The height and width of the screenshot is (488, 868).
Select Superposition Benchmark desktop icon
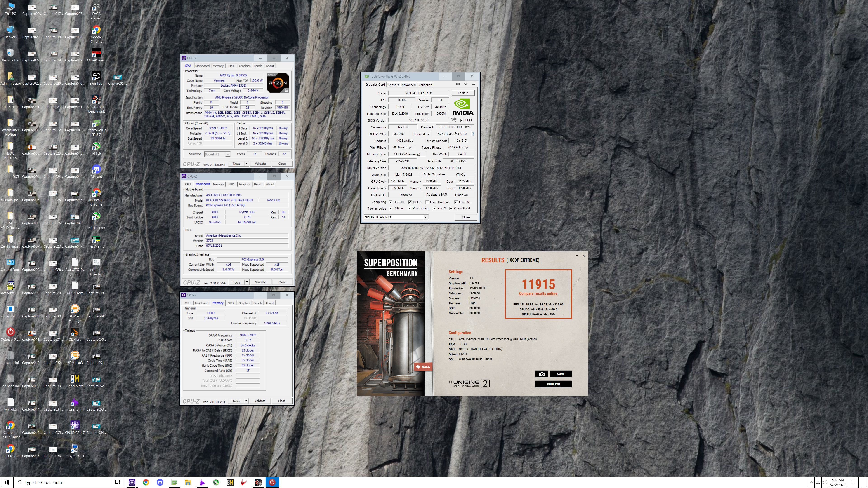[x=96, y=104]
